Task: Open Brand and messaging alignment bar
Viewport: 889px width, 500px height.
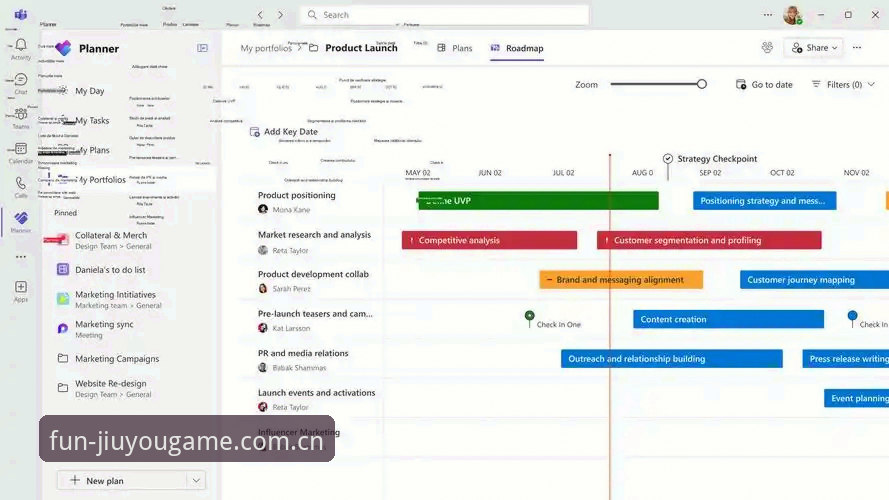Action: click(x=621, y=279)
